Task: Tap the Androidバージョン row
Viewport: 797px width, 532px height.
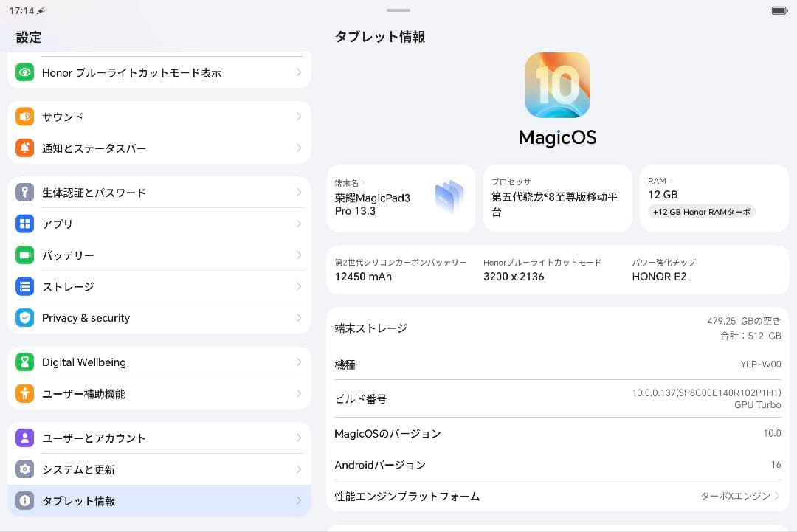Action: (x=557, y=465)
